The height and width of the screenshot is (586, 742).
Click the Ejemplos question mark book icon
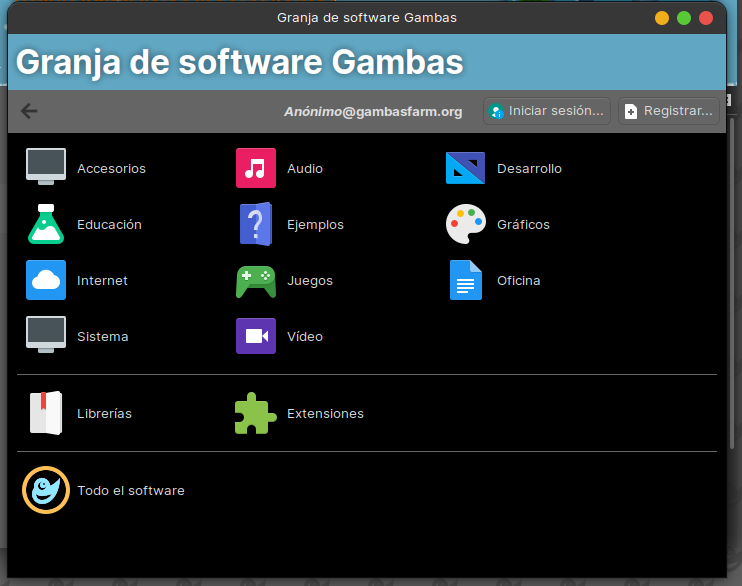[x=256, y=224]
